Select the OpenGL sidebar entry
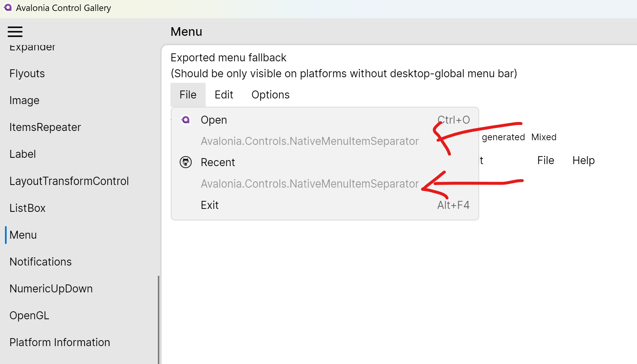The width and height of the screenshot is (637, 364). [29, 315]
